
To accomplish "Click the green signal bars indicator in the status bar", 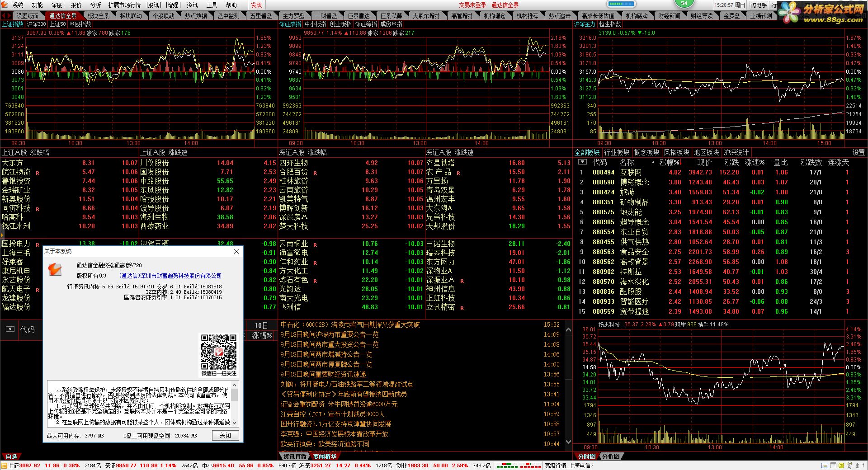I will point(507,465).
